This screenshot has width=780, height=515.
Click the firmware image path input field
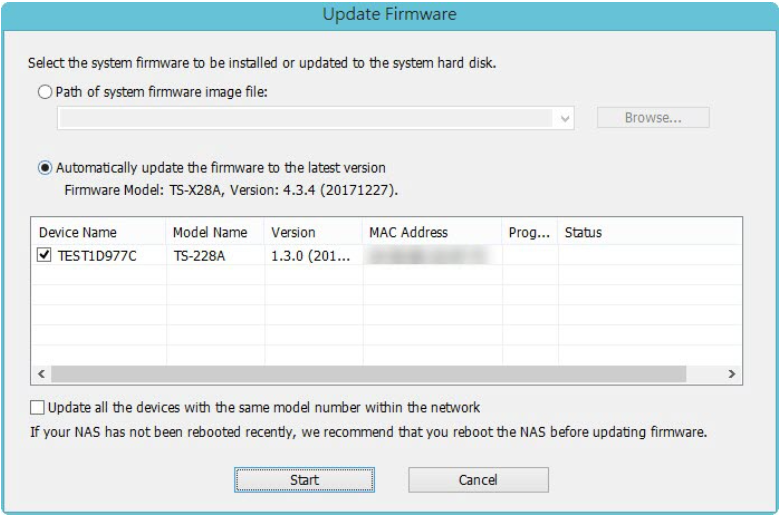(305, 118)
